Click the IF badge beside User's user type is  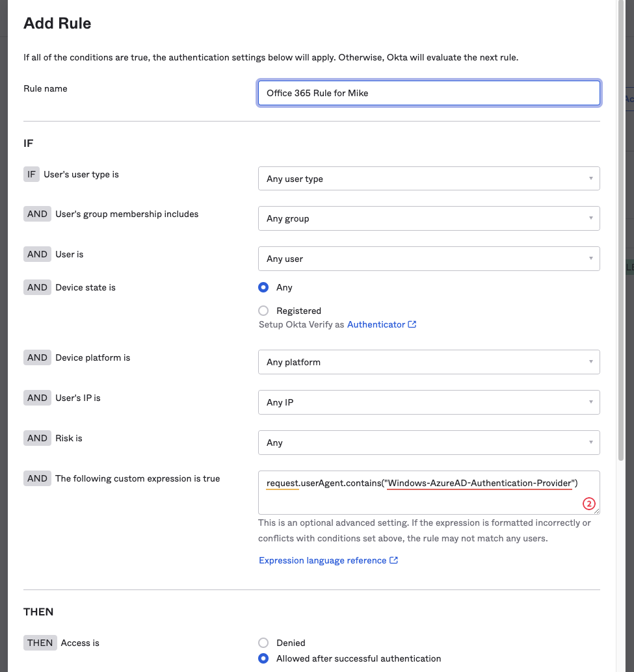click(x=31, y=174)
